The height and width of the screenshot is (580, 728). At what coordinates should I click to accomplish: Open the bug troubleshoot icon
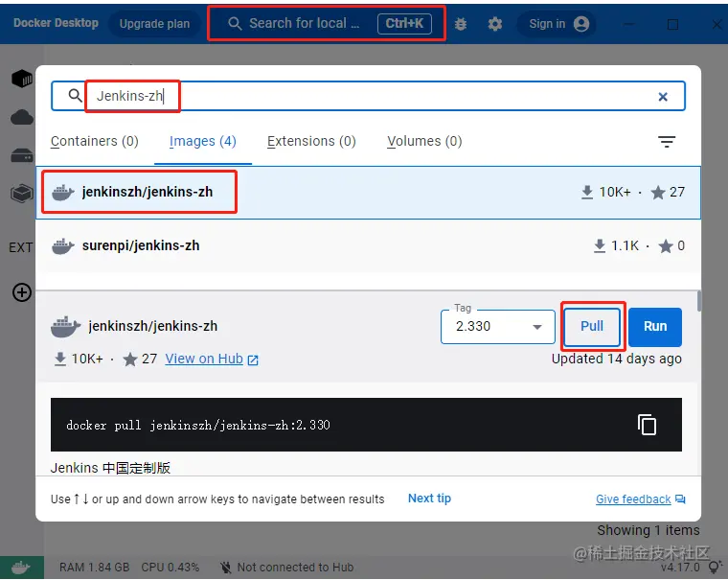(x=461, y=24)
